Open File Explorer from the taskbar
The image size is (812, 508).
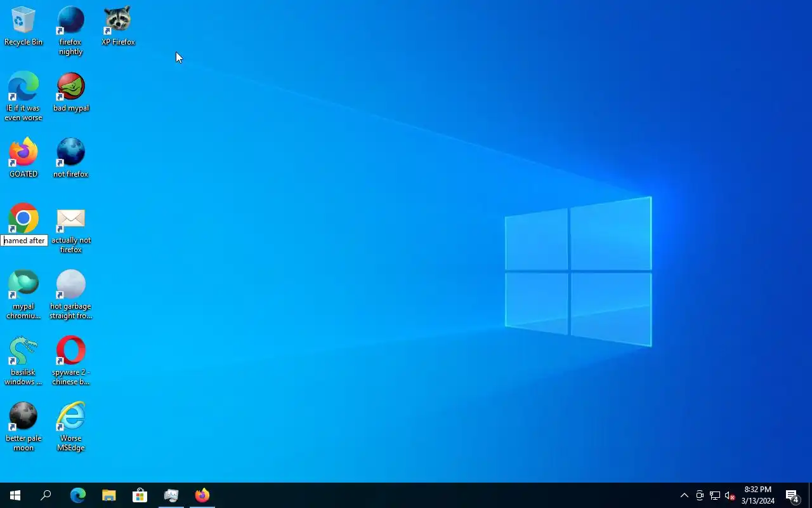(108, 495)
